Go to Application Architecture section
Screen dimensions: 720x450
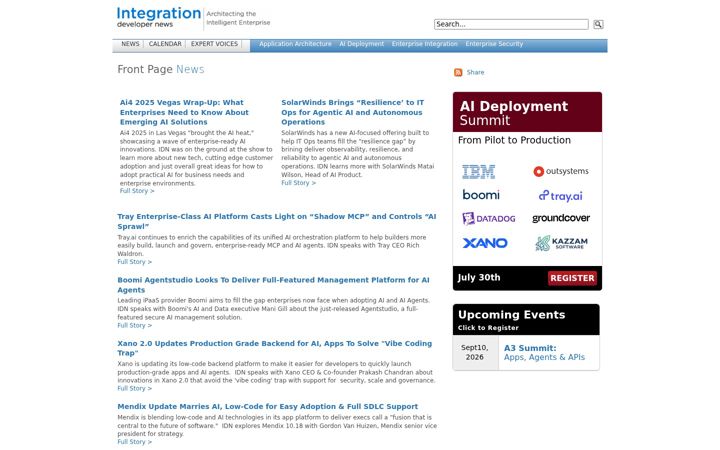coord(295,44)
